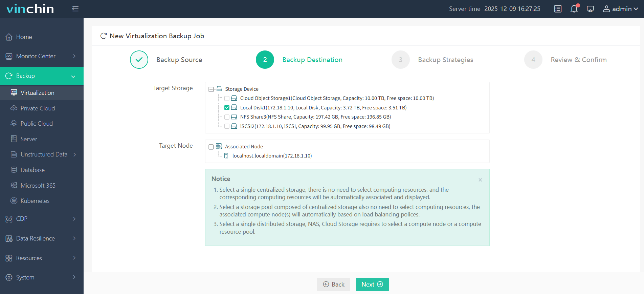This screenshot has width=644, height=294.
Task: Jump to Backup Source step circle
Action: (139, 60)
